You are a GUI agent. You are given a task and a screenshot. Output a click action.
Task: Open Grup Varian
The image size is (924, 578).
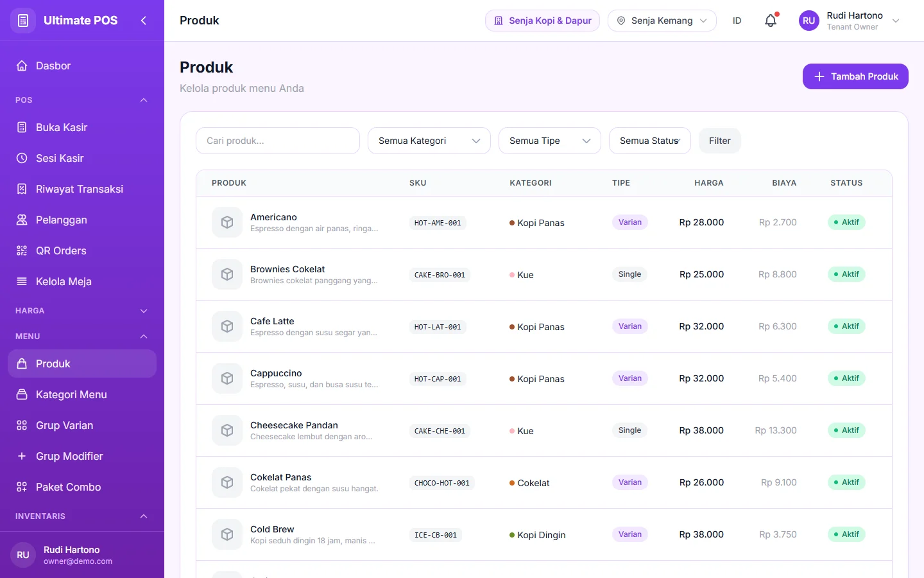(82, 425)
